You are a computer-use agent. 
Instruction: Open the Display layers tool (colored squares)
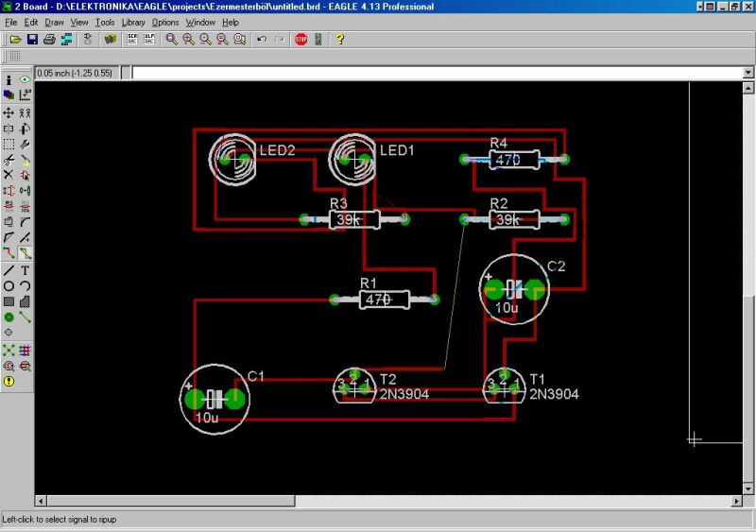pos(9,95)
